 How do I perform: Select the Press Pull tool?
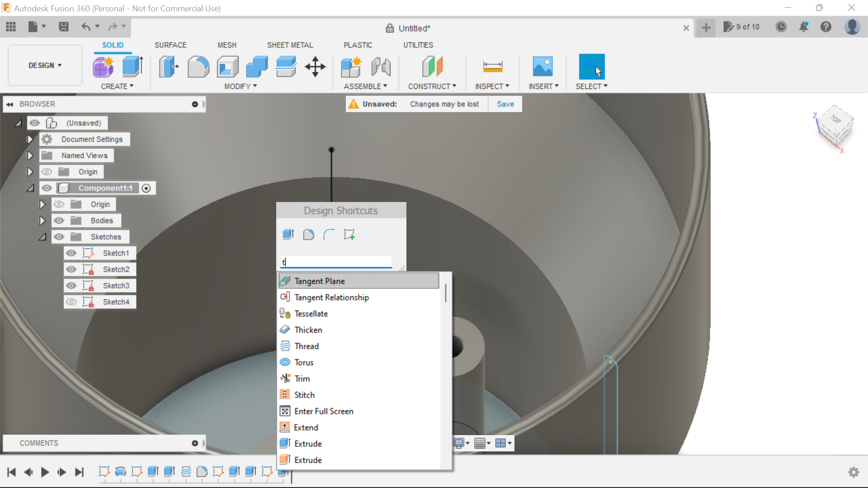(169, 67)
